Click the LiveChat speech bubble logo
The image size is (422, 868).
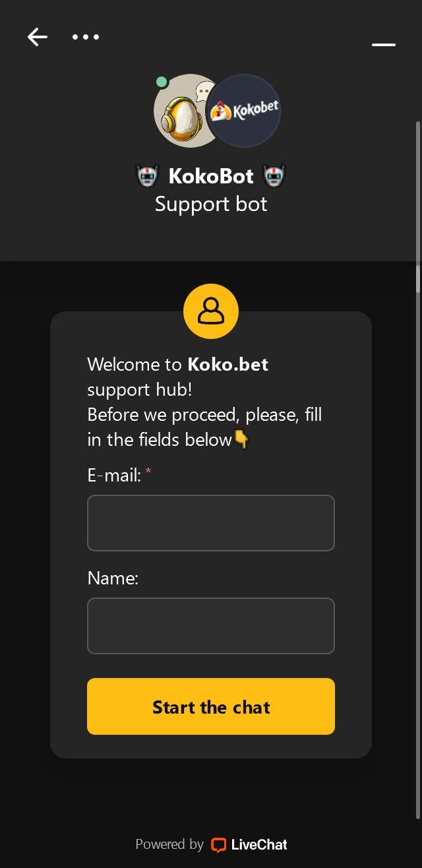[x=218, y=844]
